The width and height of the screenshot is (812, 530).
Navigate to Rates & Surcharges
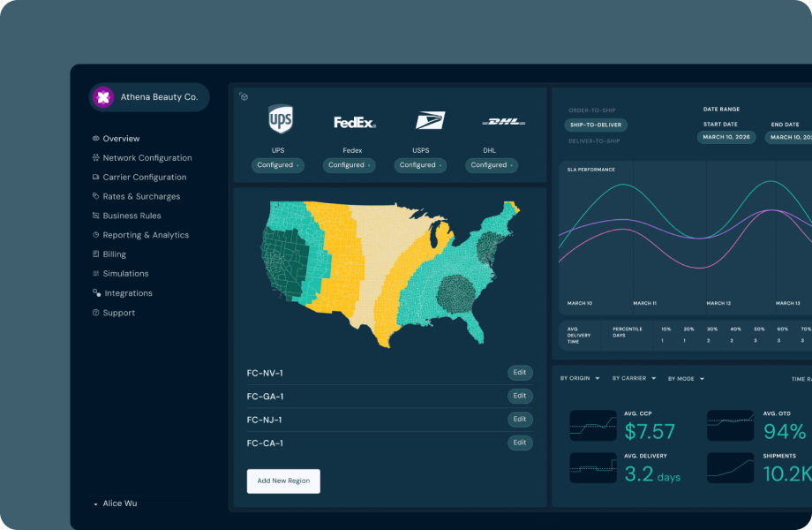[141, 196]
